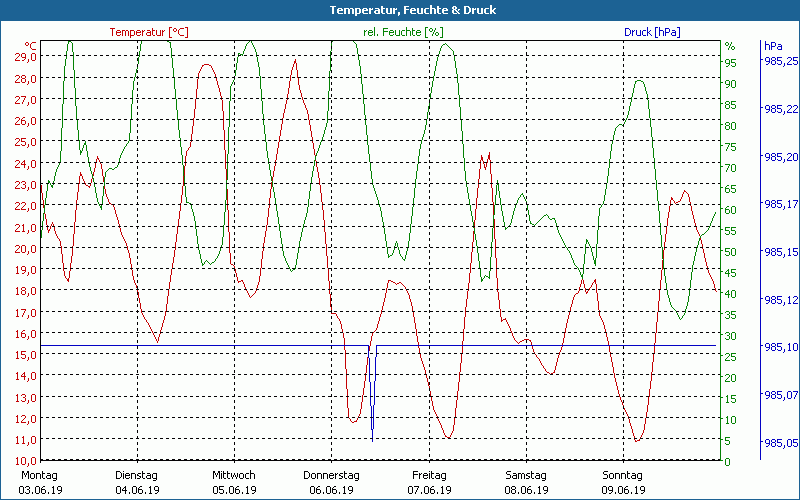
Task: Click the Montag 03.06.19 date label
Action: (40, 482)
